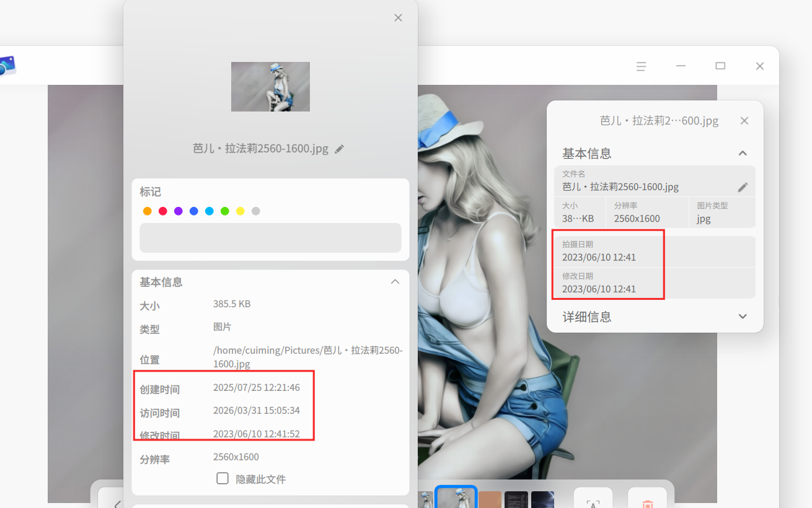Collapse the 基本信息 section in properties dialog

395,282
